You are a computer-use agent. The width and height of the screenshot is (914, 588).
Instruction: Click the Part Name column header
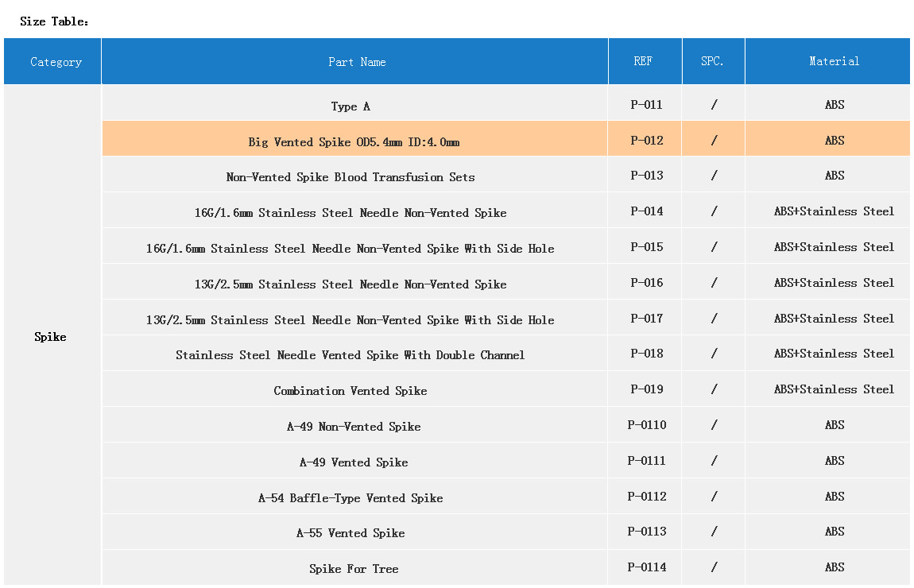357,62
